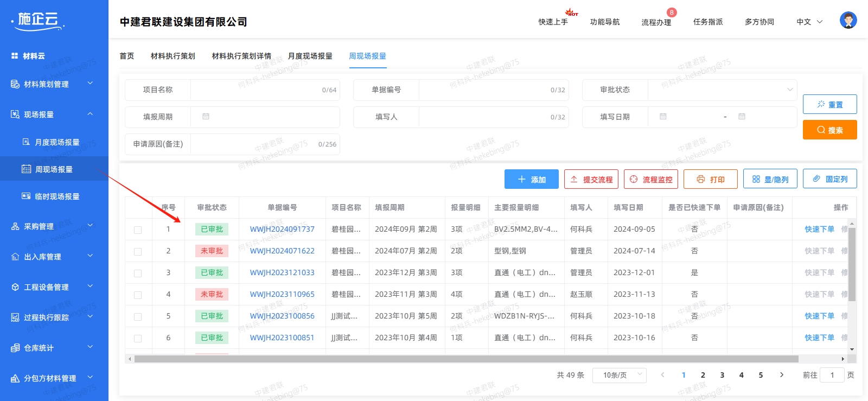Click the 前往 page number input
868x401 pixels.
pos(832,375)
